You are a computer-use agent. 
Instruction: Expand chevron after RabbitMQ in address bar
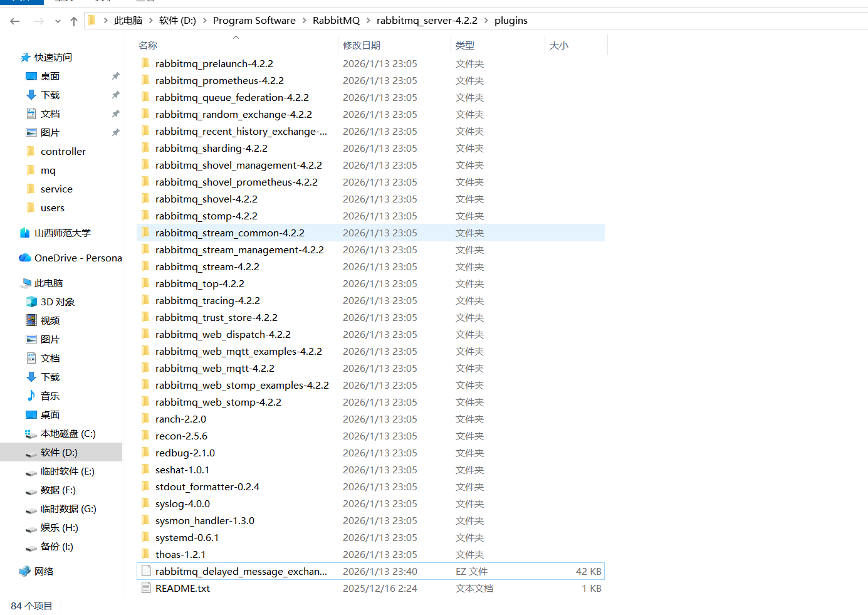(x=369, y=21)
